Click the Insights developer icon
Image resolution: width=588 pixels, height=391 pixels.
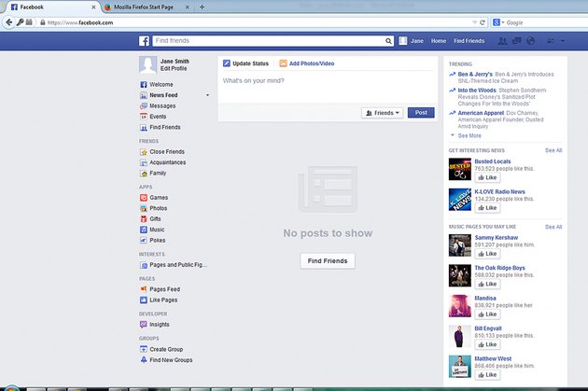point(143,324)
